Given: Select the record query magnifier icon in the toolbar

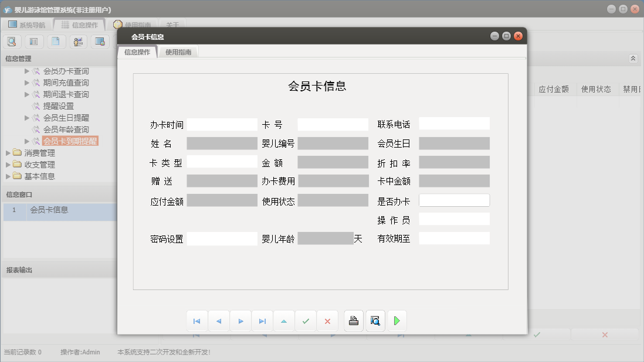Looking at the screenshot, I should point(12,42).
